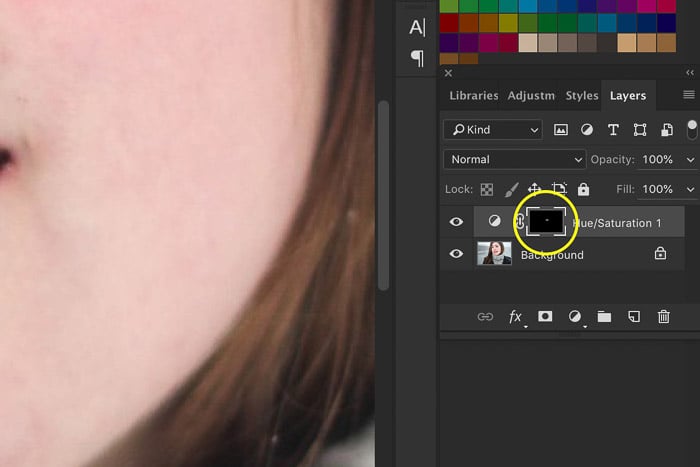Hide the Hue/Saturation 1 layer
The image size is (700, 467).
pyautogui.click(x=456, y=221)
